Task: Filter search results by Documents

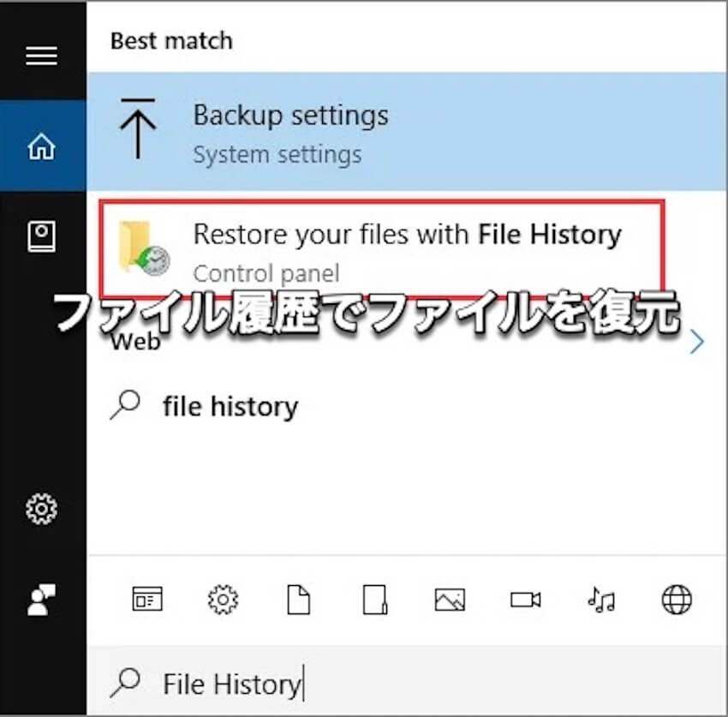Action: 299,600
